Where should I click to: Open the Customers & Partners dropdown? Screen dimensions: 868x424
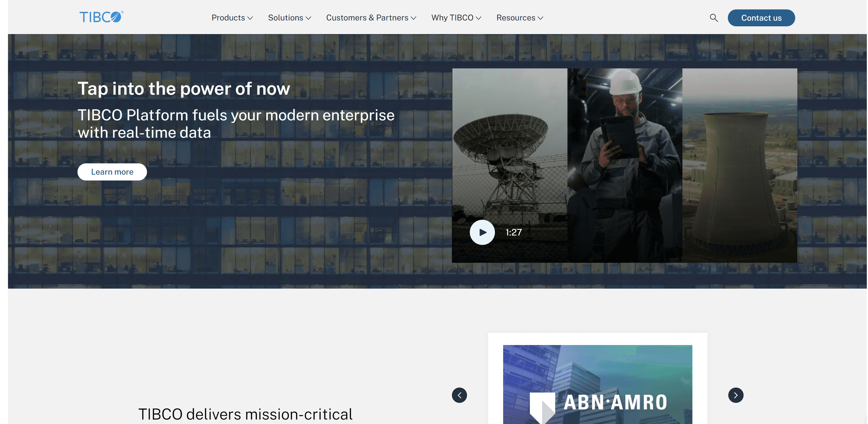(371, 18)
